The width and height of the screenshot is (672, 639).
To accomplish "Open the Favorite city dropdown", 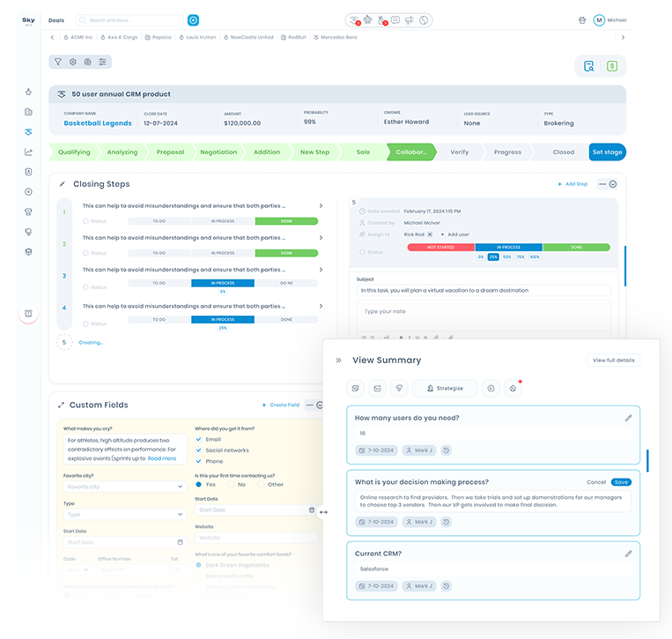I will (x=123, y=487).
